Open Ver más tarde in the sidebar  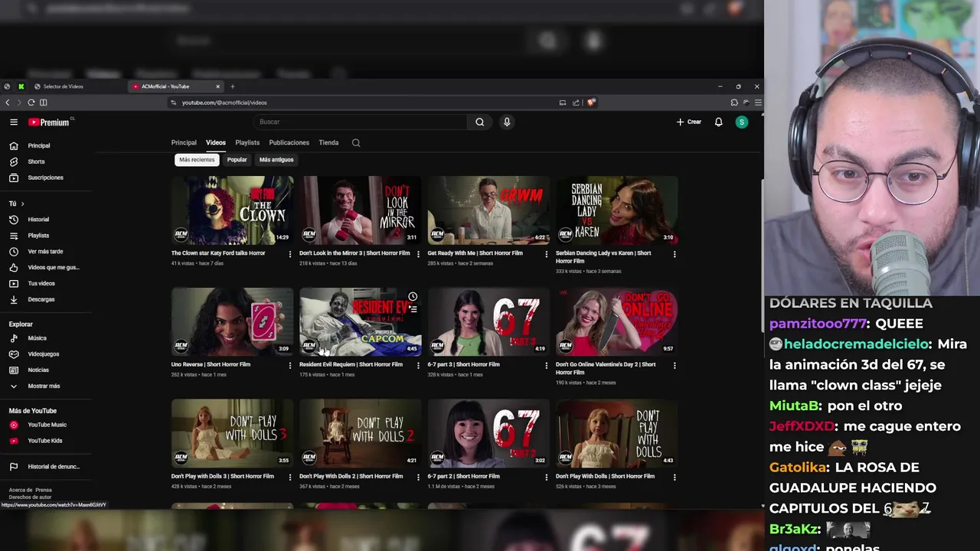click(x=45, y=252)
